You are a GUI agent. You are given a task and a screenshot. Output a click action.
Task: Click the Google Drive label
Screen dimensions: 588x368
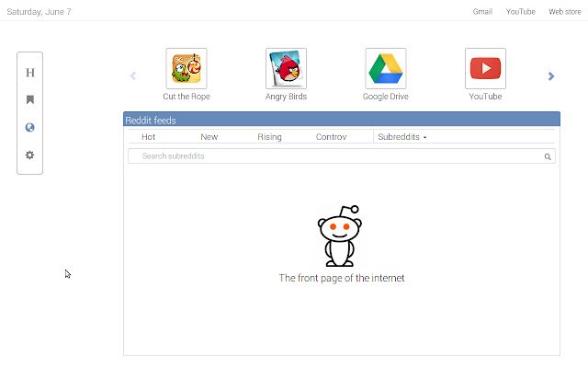[x=386, y=97]
